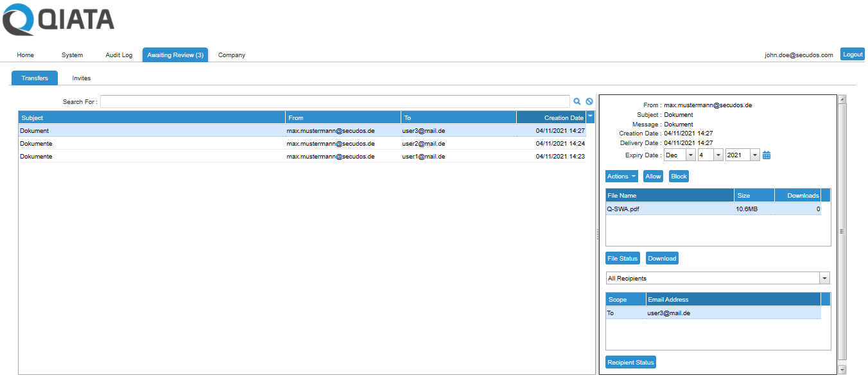Expand the expiry day dropdown
868x380 pixels.
tap(718, 155)
